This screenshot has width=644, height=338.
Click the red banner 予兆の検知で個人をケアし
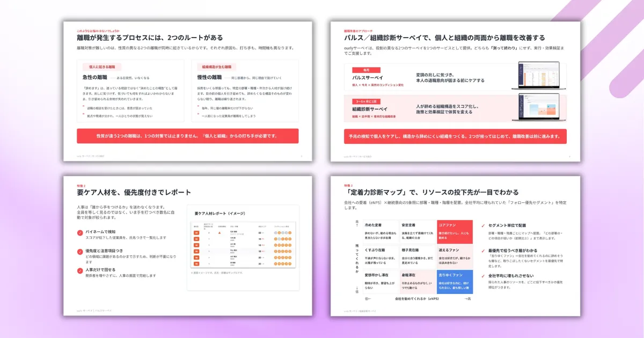455,136
